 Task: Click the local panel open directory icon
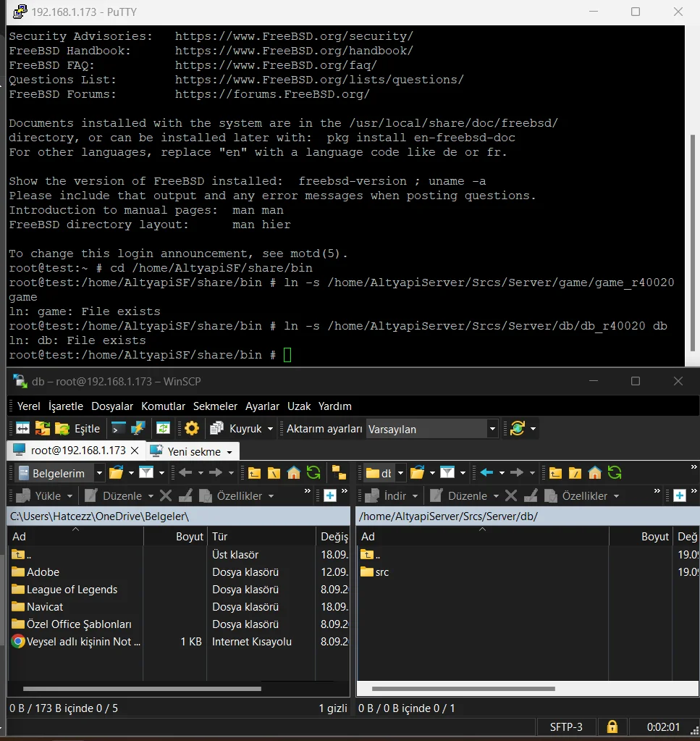click(117, 472)
